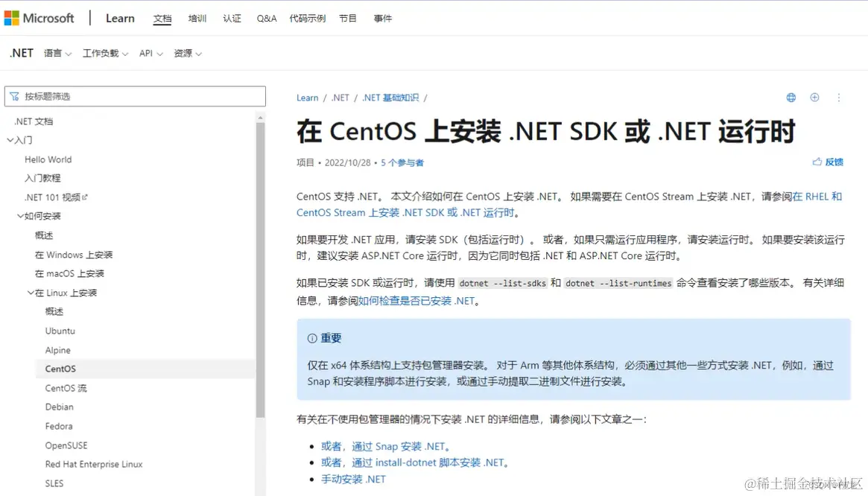
Task: Collapse the 入门 tree section
Action: [x=10, y=140]
